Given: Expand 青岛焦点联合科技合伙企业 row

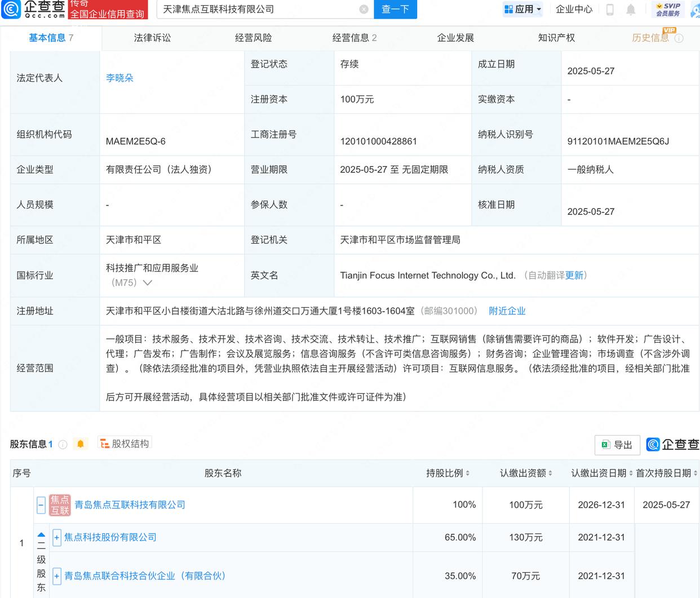Looking at the screenshot, I should point(57,576).
